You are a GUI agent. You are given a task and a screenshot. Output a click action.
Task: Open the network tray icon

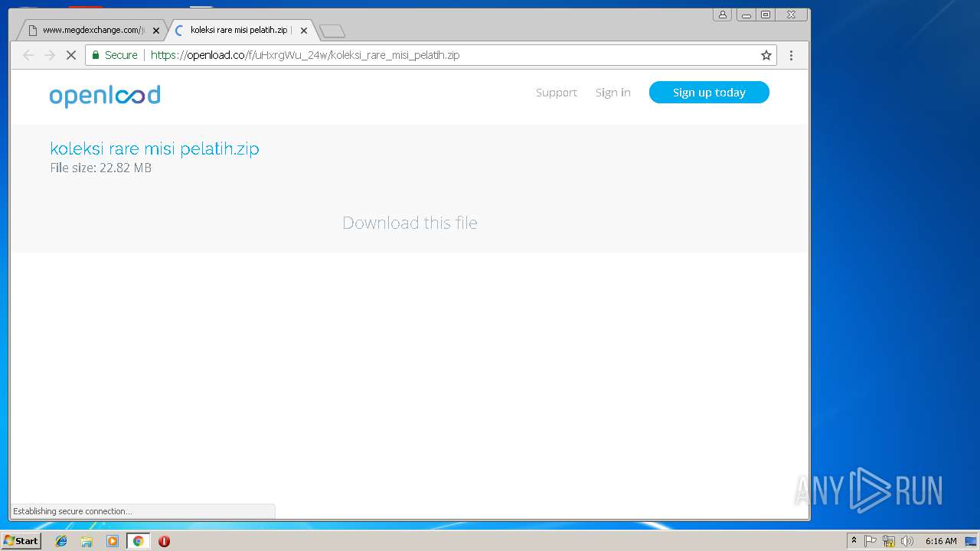[889, 541]
